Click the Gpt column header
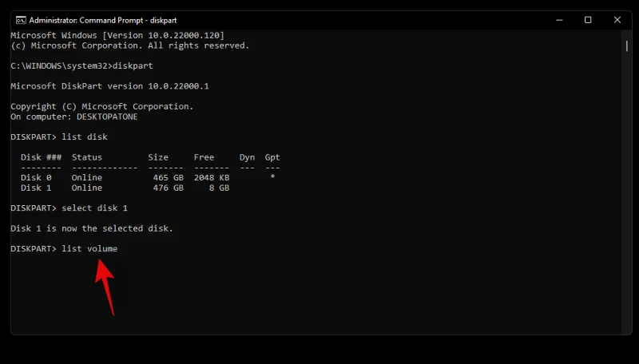 [272, 158]
